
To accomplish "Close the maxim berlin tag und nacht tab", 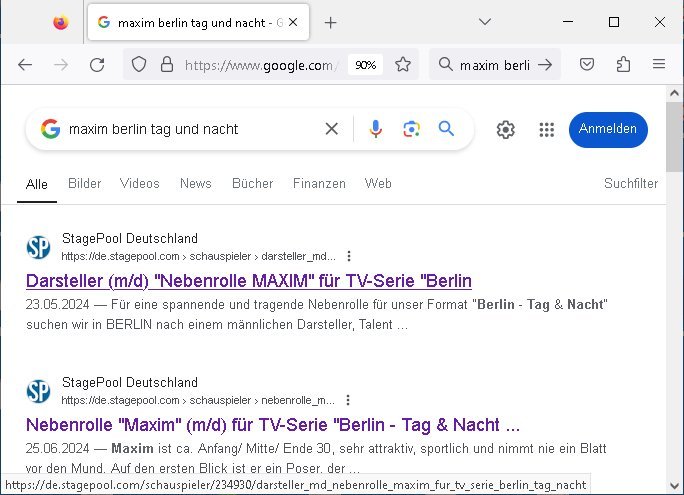I will (x=294, y=22).
